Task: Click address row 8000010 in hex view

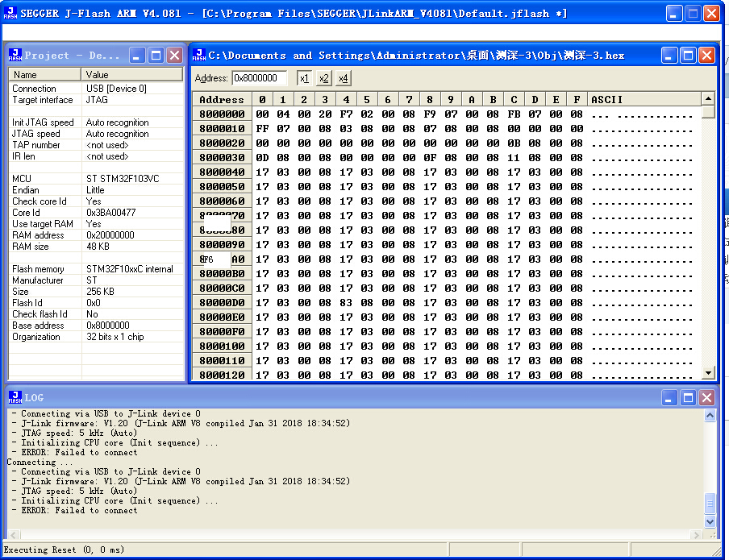Action: pos(222,128)
